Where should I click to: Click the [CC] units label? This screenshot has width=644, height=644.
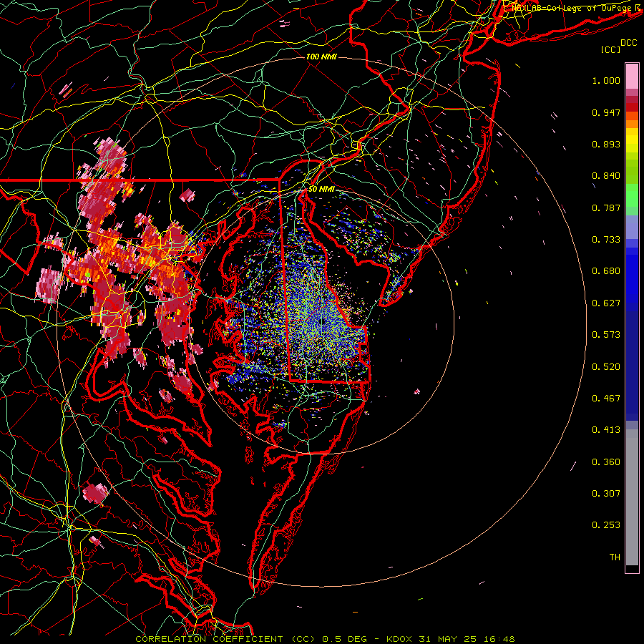pyautogui.click(x=611, y=49)
